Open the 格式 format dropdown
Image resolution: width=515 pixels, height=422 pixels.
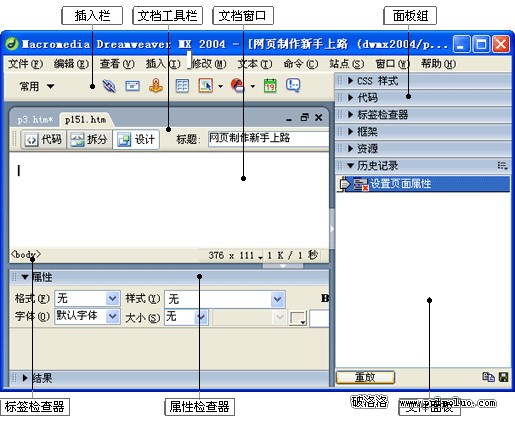[113, 298]
